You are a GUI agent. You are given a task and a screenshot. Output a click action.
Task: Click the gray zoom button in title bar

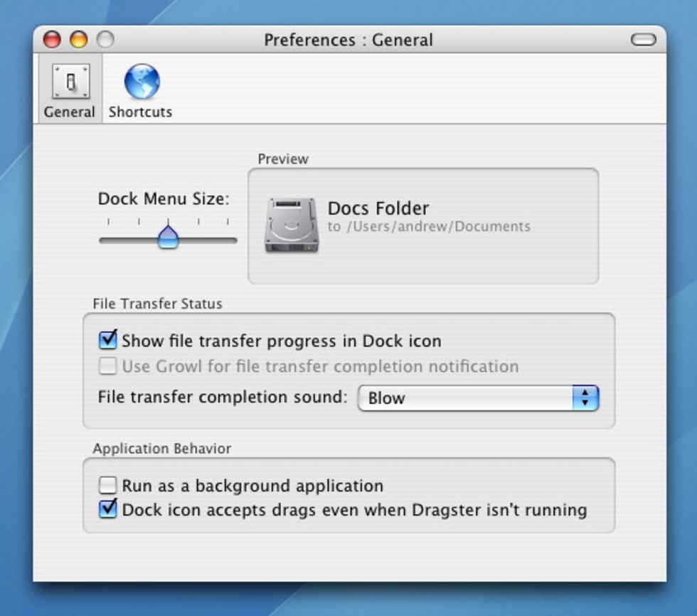(x=105, y=40)
